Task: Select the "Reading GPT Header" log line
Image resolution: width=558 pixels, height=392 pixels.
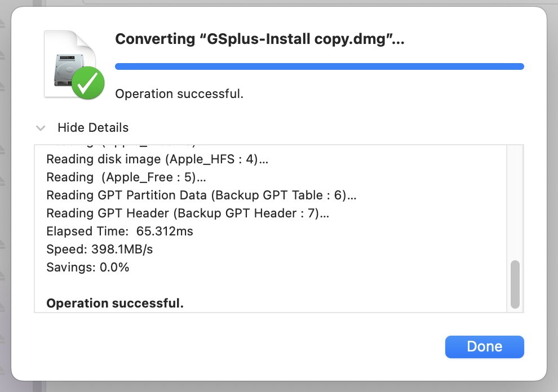Action: point(187,213)
